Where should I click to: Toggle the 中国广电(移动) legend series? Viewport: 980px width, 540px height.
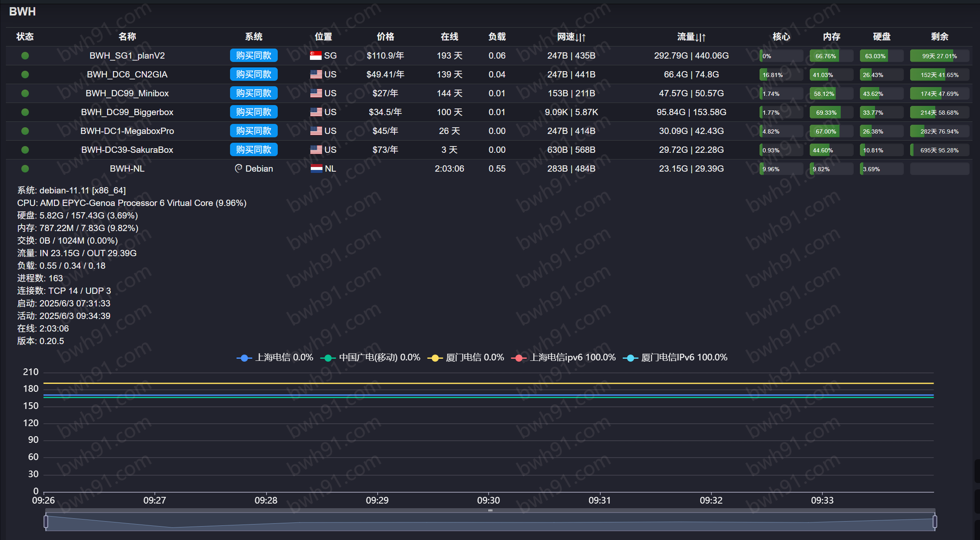(x=370, y=357)
